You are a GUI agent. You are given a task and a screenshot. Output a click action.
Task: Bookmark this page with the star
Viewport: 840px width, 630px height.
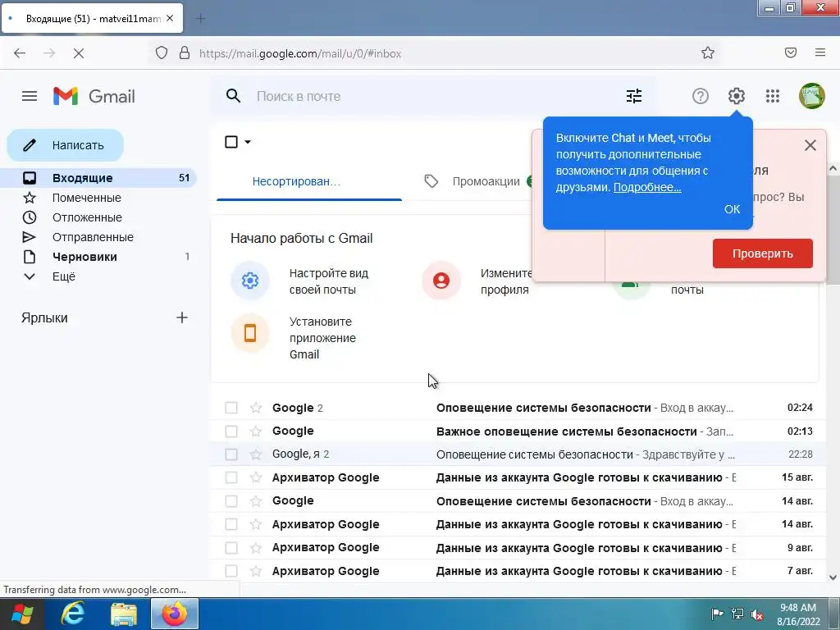point(708,53)
